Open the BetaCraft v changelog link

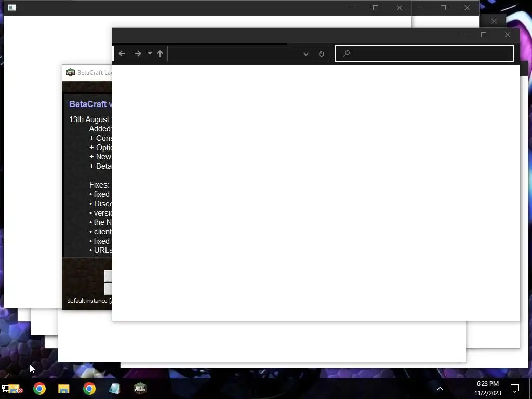[90, 104]
